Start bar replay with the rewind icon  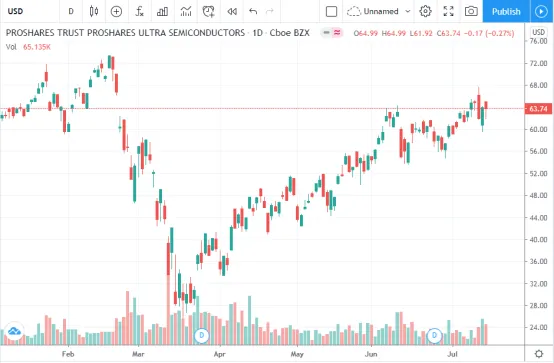(232, 11)
